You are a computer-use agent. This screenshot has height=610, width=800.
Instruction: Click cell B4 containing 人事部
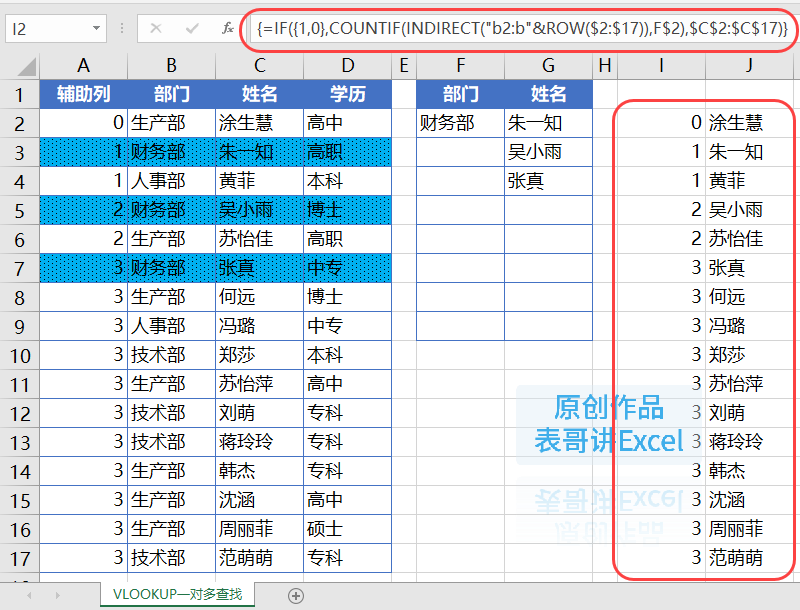coord(171,181)
